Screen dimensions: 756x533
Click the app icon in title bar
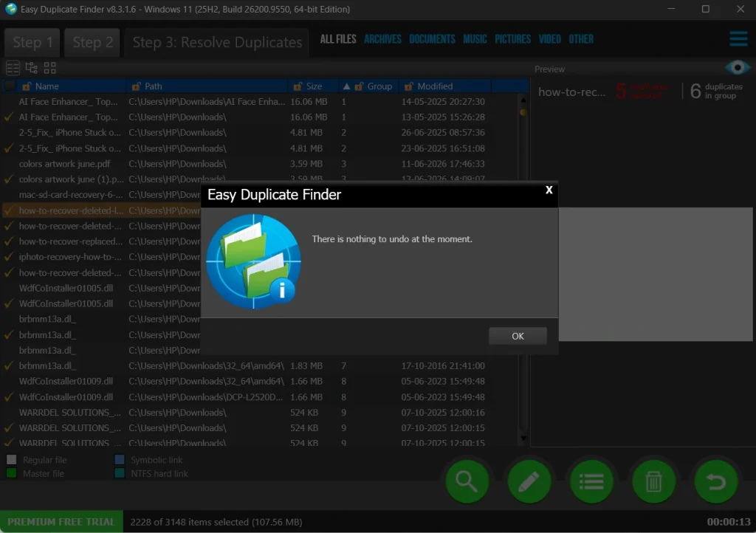(x=10, y=9)
